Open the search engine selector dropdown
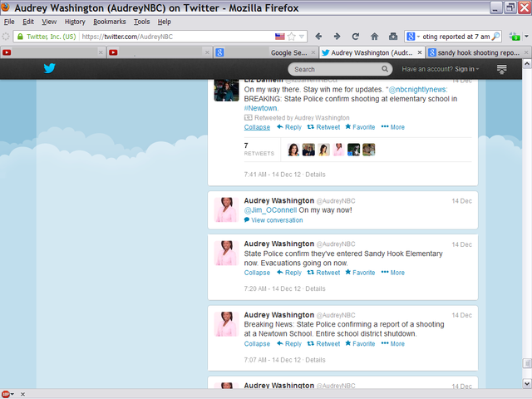The height and width of the screenshot is (399, 532). 418,37
